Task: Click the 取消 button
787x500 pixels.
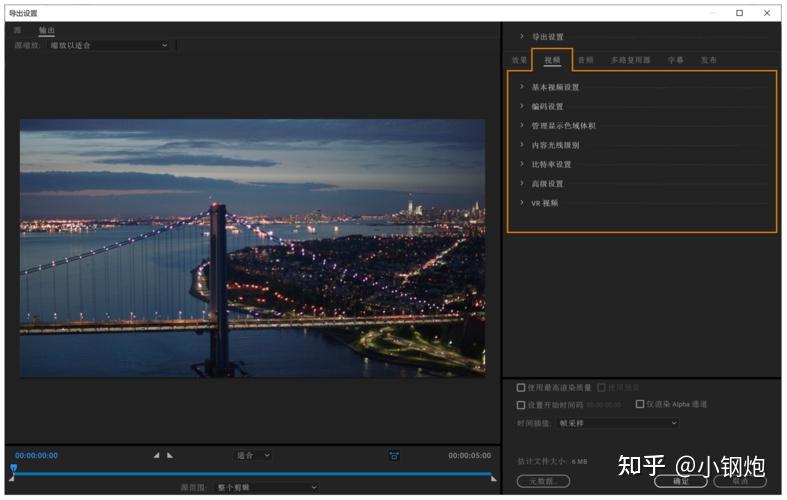Action: [x=740, y=481]
